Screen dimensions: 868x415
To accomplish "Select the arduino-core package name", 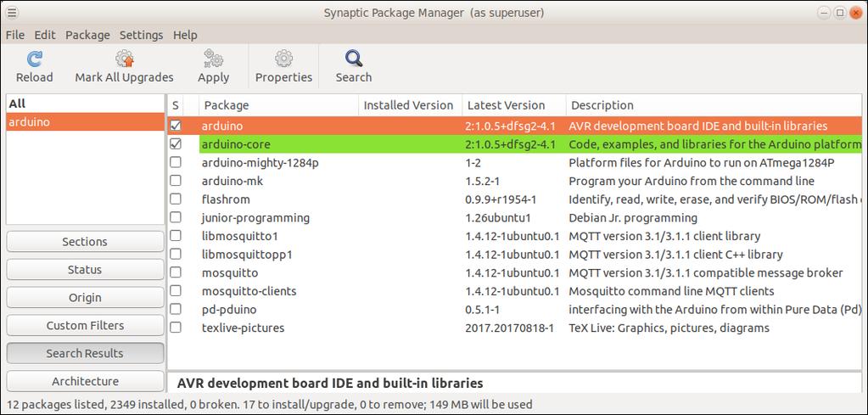I will click(236, 144).
